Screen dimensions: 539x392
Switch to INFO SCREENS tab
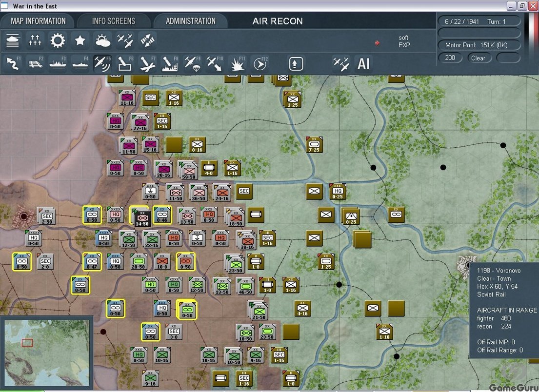click(114, 21)
